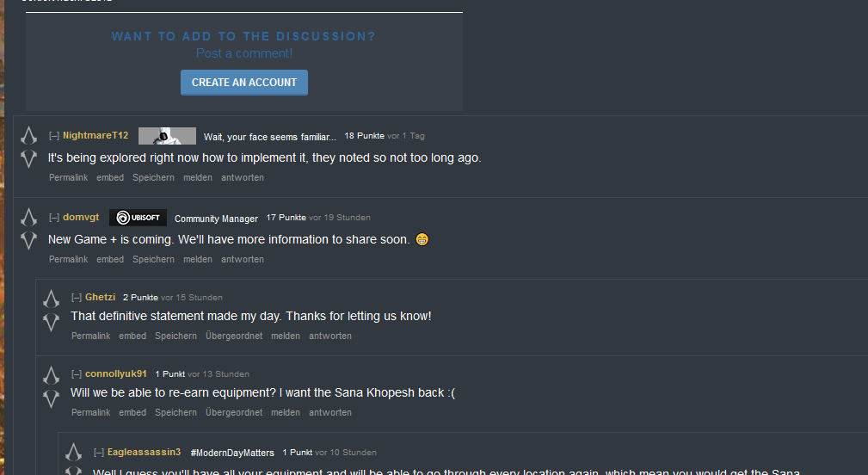Image resolution: width=868 pixels, height=475 pixels.
Task: Reply to domvgt via antworten
Action: (243, 259)
